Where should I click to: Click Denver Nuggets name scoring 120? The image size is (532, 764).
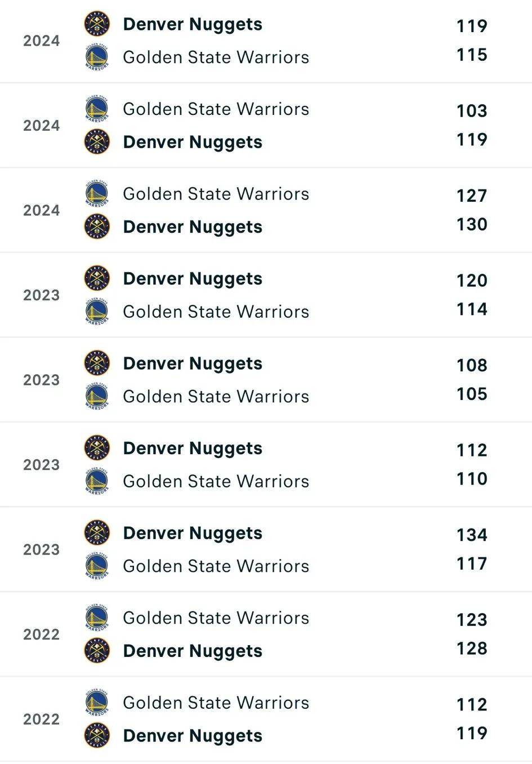[193, 279]
